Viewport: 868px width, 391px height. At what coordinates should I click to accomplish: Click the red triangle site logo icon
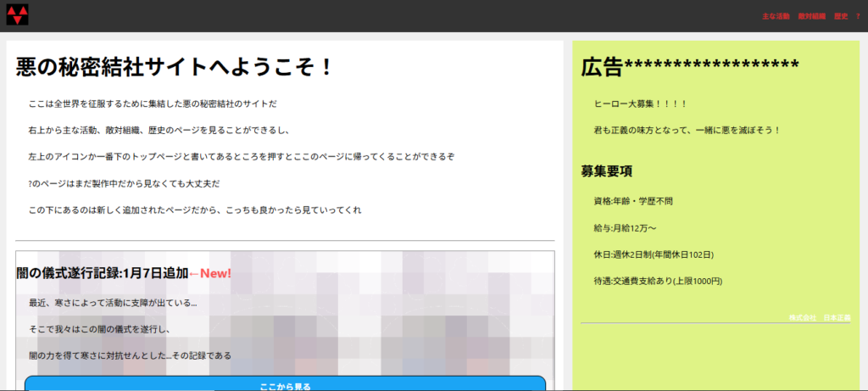point(18,14)
